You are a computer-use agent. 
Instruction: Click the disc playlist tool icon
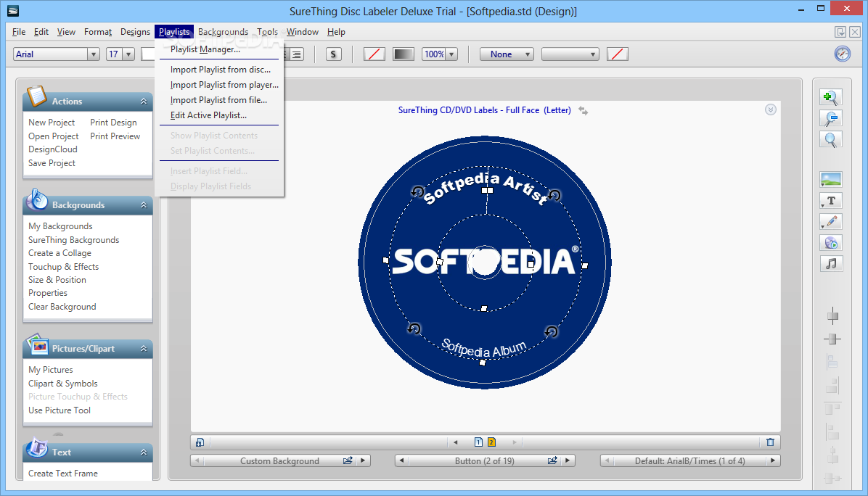(x=831, y=243)
